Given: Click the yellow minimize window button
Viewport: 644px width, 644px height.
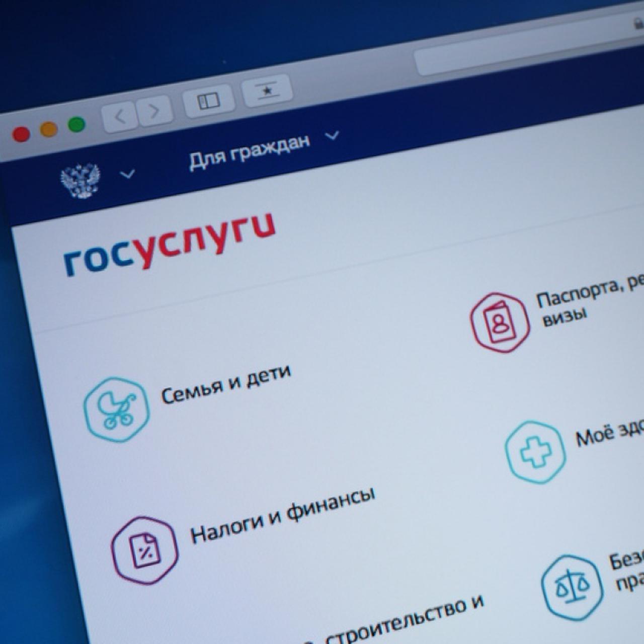Looking at the screenshot, I should click(x=49, y=129).
